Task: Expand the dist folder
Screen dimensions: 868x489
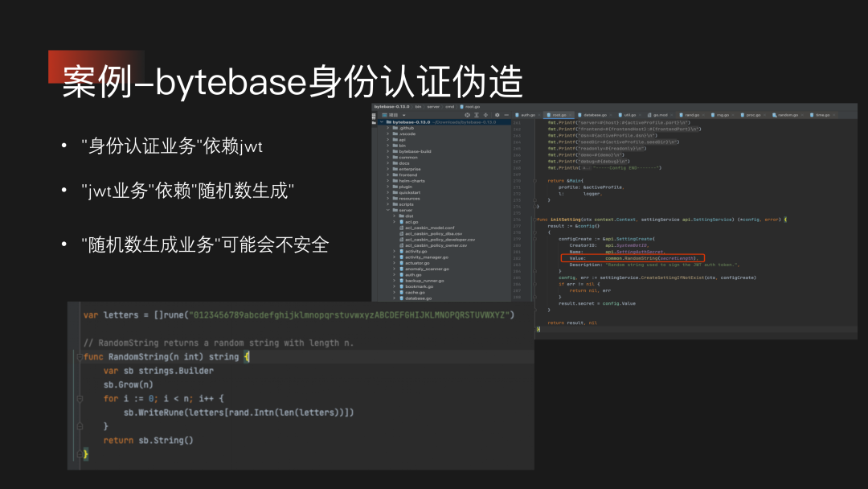Action: (394, 216)
